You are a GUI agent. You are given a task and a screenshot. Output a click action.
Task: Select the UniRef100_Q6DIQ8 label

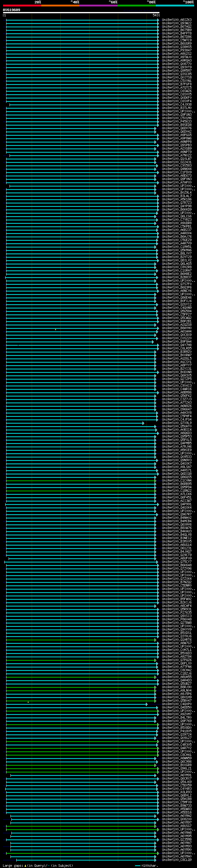pos(177,474)
